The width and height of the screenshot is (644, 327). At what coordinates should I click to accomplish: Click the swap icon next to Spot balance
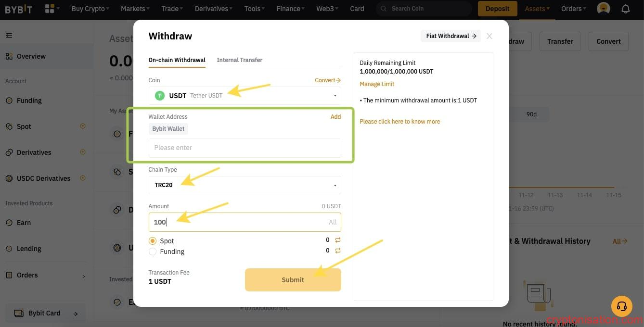pyautogui.click(x=338, y=240)
